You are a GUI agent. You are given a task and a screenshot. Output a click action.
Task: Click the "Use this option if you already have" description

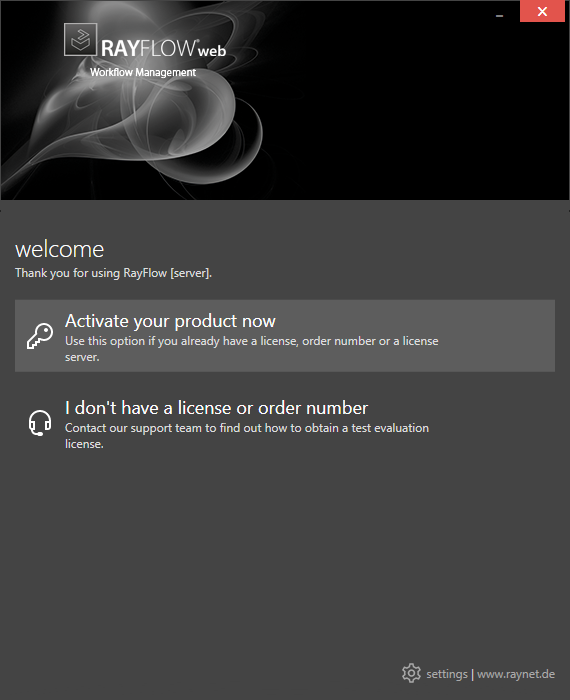[x=251, y=349]
